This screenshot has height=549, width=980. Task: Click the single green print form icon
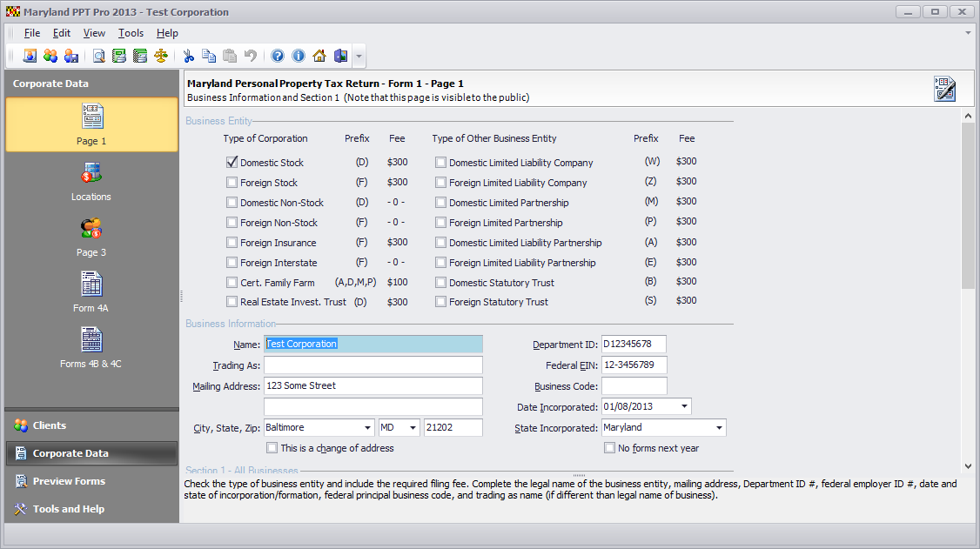click(x=119, y=57)
